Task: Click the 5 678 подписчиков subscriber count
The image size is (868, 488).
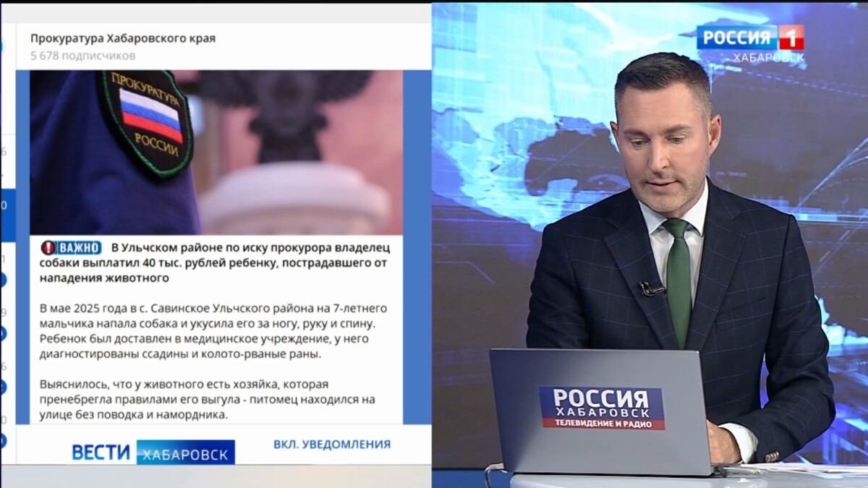Action: point(82,55)
